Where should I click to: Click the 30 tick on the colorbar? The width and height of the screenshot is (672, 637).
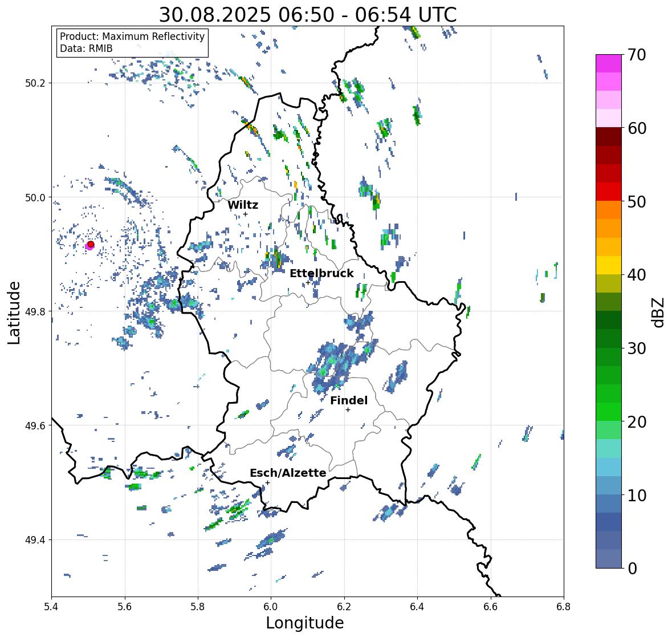point(637,348)
